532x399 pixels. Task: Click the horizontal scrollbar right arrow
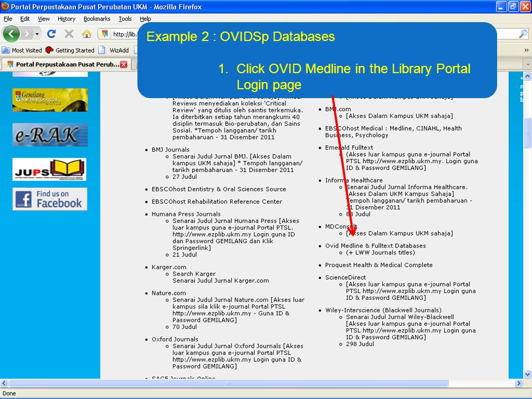(519, 383)
